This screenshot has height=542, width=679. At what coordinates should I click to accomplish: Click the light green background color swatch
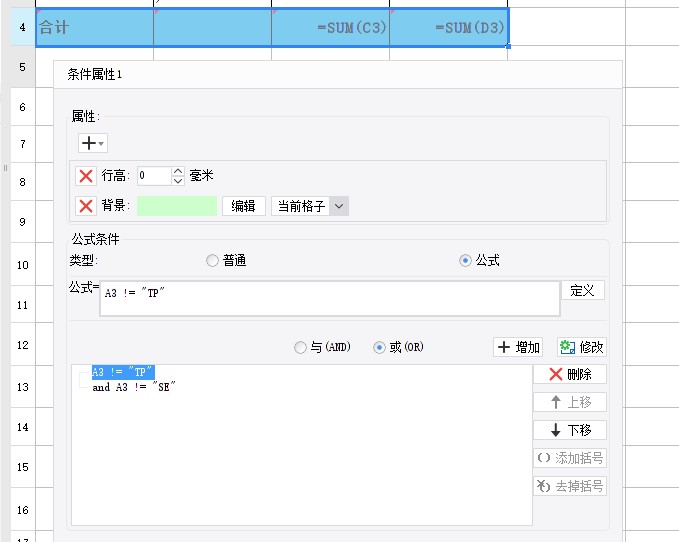[177, 206]
